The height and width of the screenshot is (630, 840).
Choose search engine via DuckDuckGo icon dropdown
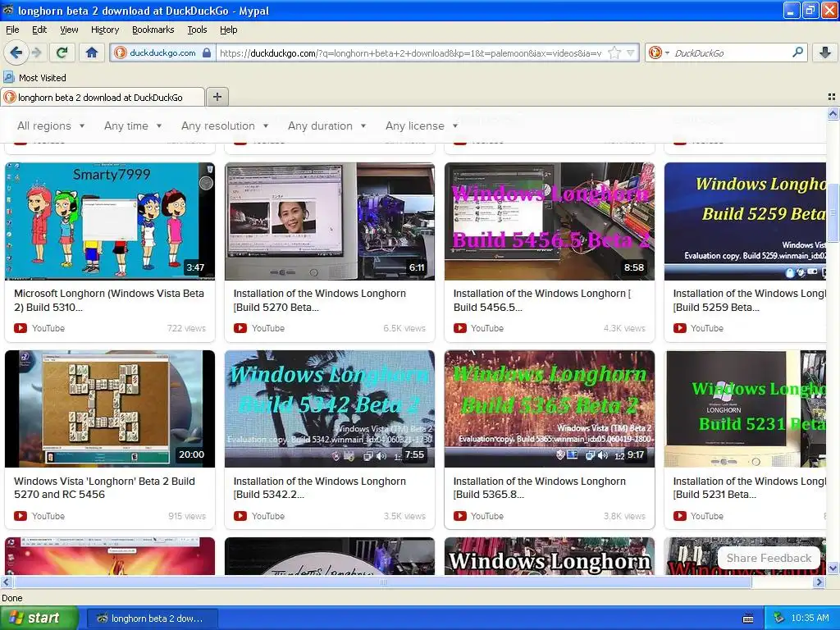coord(659,52)
